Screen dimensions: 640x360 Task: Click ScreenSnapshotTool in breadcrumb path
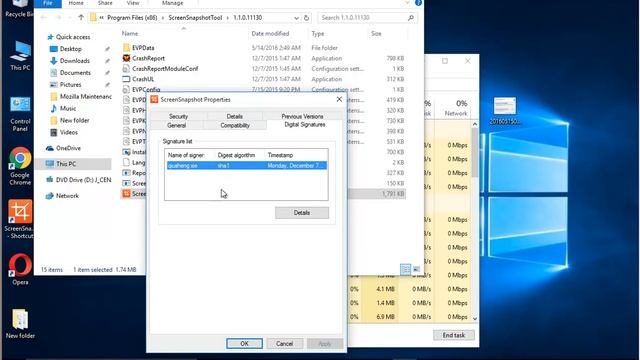[195, 18]
